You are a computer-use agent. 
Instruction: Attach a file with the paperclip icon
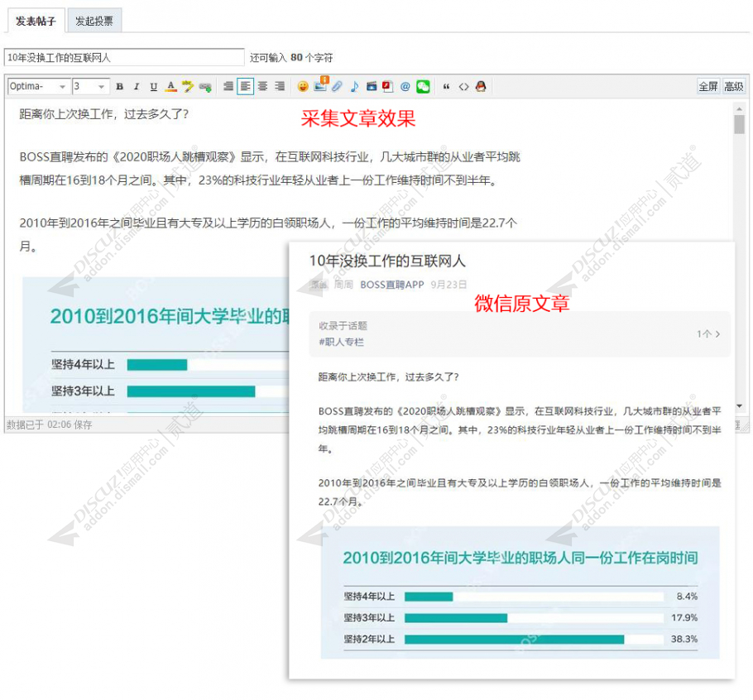point(337,86)
